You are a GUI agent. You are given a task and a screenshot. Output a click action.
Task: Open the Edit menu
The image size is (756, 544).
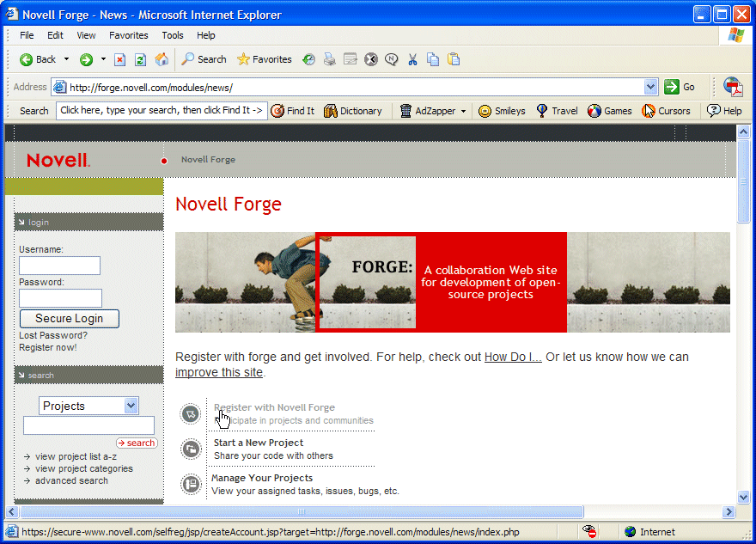[55, 35]
